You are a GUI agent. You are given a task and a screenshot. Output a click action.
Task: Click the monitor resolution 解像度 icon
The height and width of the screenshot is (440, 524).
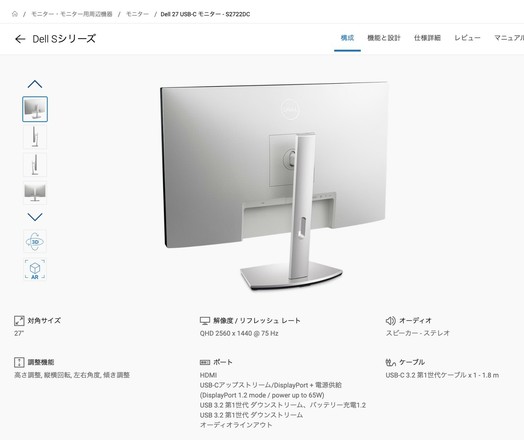(x=205, y=321)
